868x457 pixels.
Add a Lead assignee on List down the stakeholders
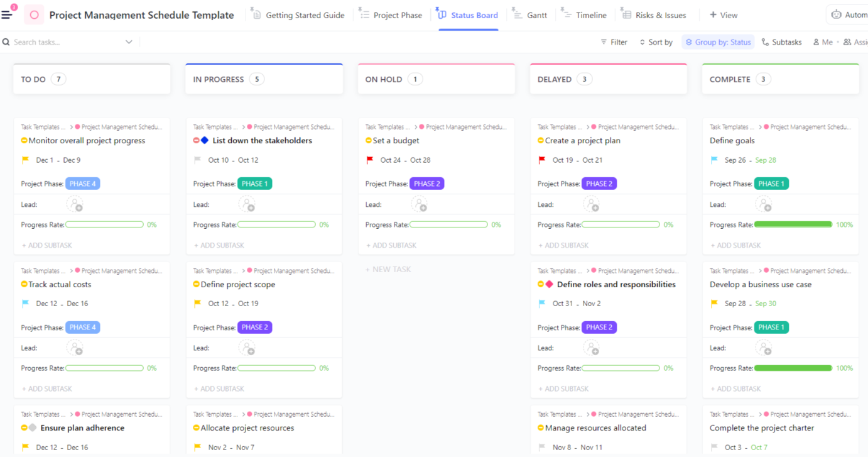click(247, 204)
